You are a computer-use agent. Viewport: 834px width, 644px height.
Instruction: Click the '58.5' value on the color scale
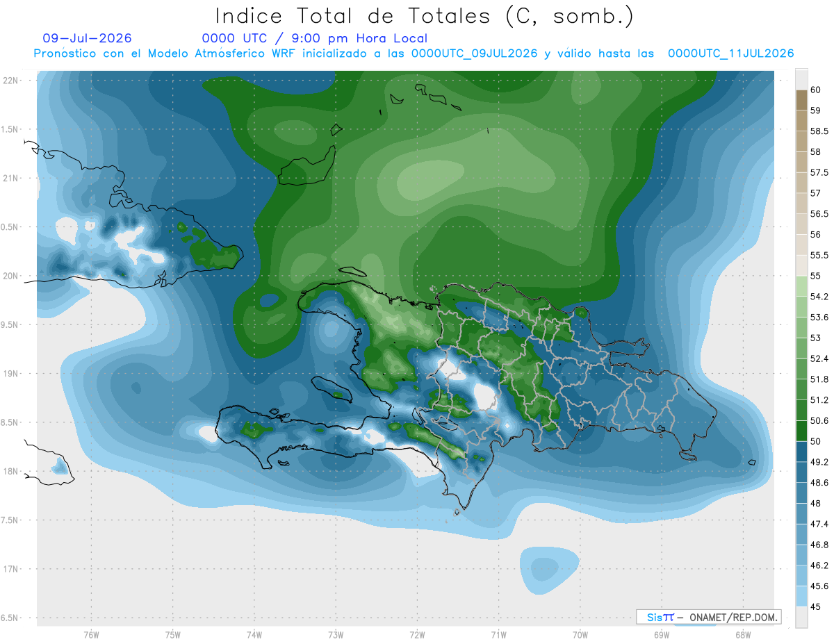click(819, 131)
